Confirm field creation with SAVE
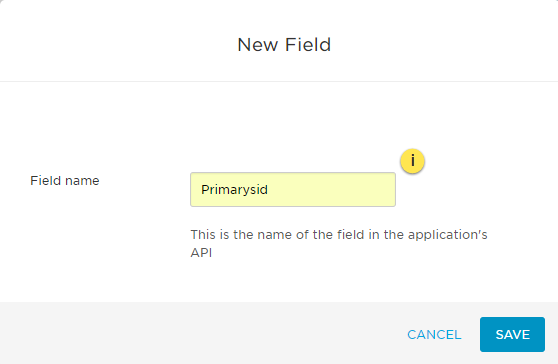The width and height of the screenshot is (558, 364). coord(512,334)
